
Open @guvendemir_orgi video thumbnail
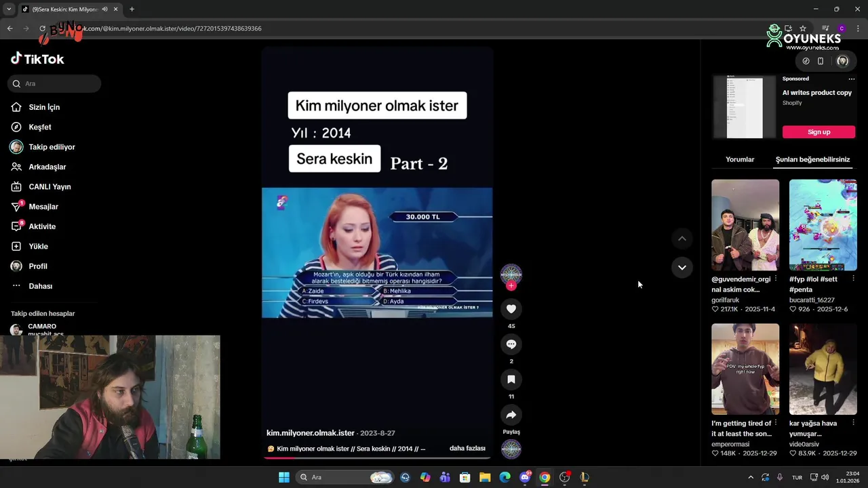tap(745, 225)
